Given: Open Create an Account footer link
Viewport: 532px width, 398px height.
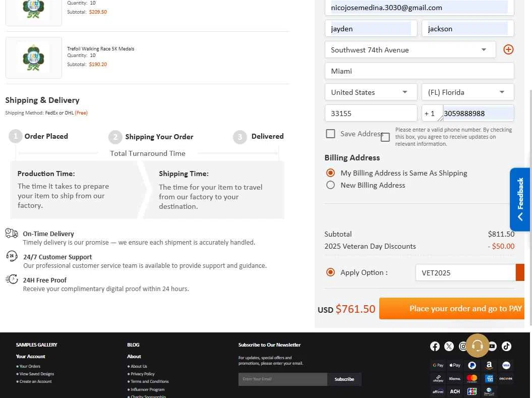Looking at the screenshot, I should tap(35, 381).
